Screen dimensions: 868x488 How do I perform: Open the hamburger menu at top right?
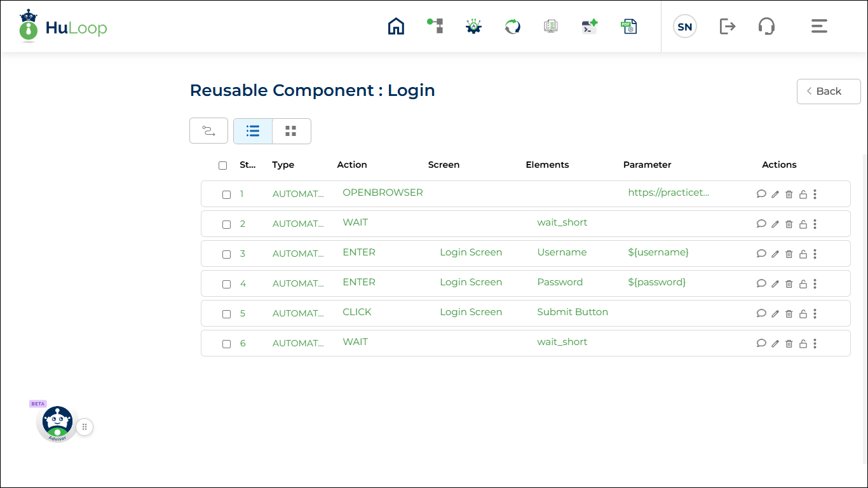818,26
